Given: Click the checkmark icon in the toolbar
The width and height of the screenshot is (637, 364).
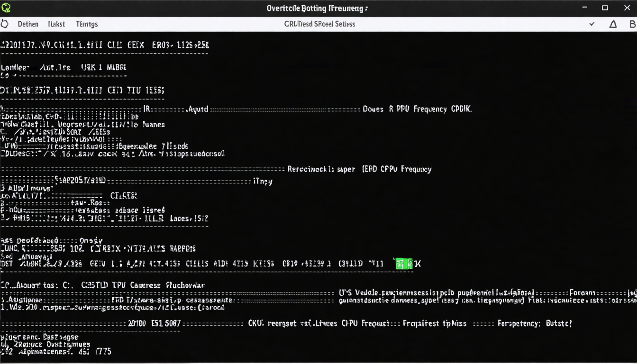Looking at the screenshot, I should tap(592, 24).
